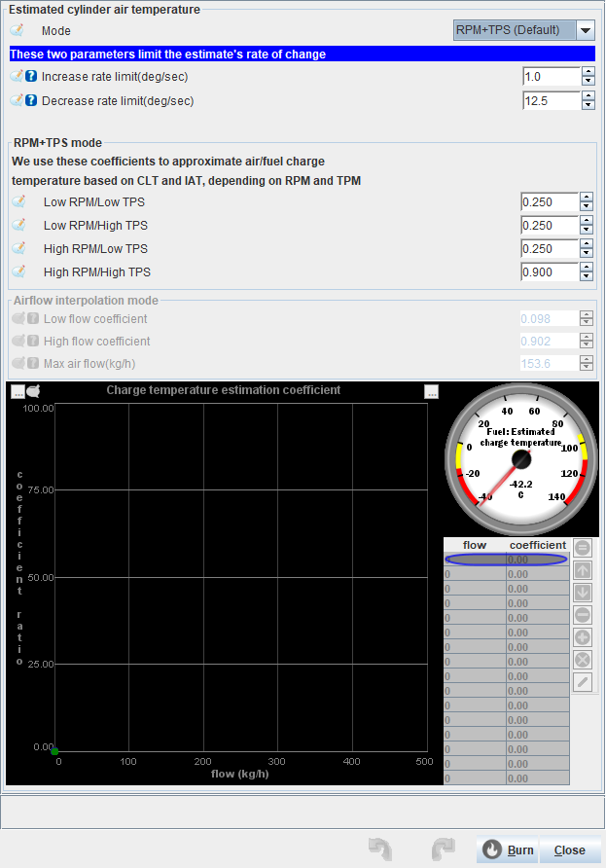Viewport: 606px width, 868px height.
Task: Click the highlighted coefficient cell in selected row
Action: [537, 560]
